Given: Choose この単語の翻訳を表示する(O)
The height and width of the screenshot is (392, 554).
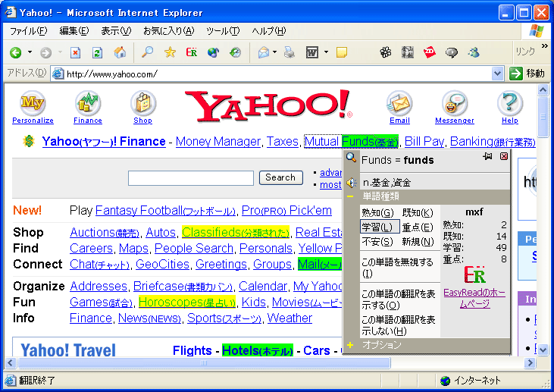Looking at the screenshot, I should point(399,299).
